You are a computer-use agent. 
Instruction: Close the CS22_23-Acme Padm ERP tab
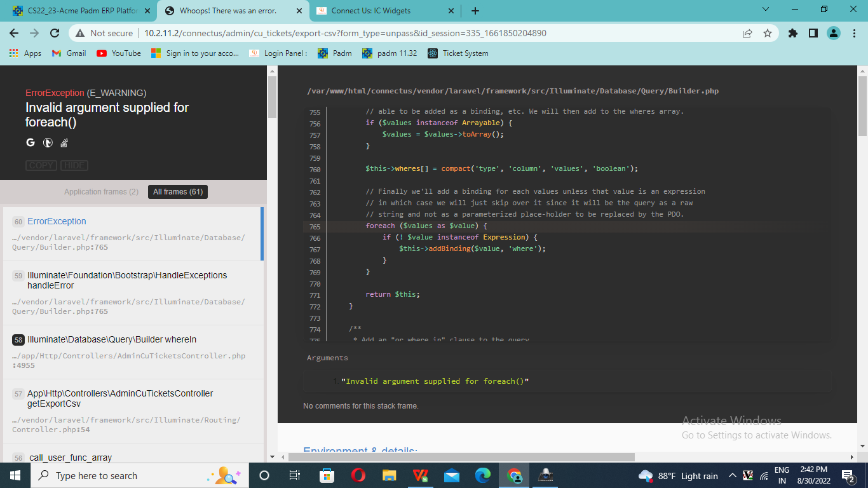pos(147,11)
